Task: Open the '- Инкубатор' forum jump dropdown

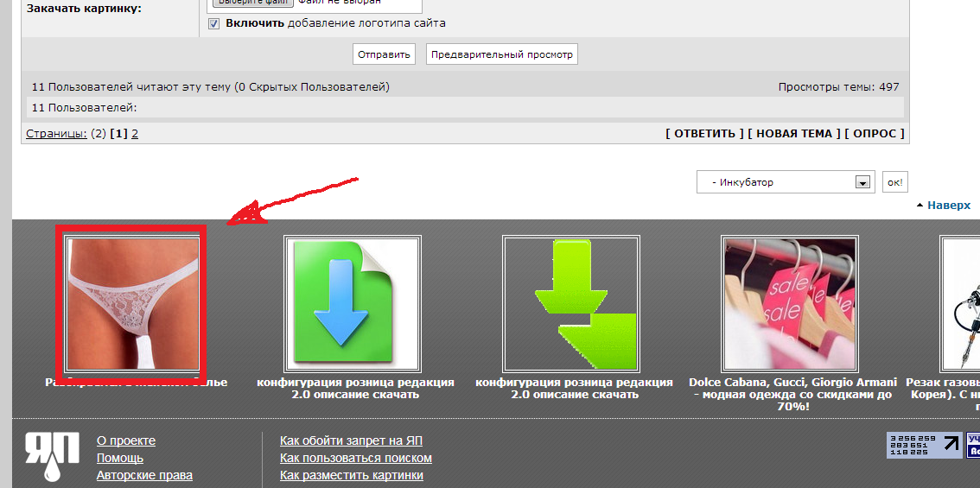Action: pos(786,182)
